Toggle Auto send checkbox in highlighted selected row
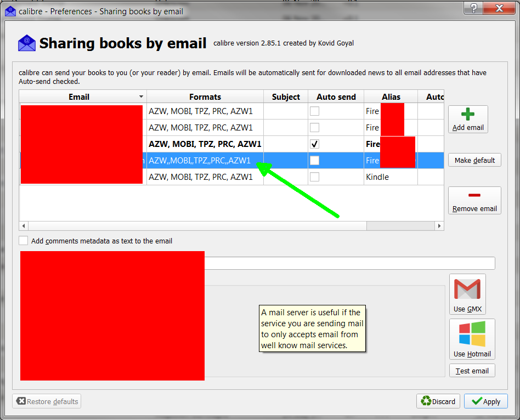Image resolution: width=520 pixels, height=420 pixels. [x=314, y=161]
